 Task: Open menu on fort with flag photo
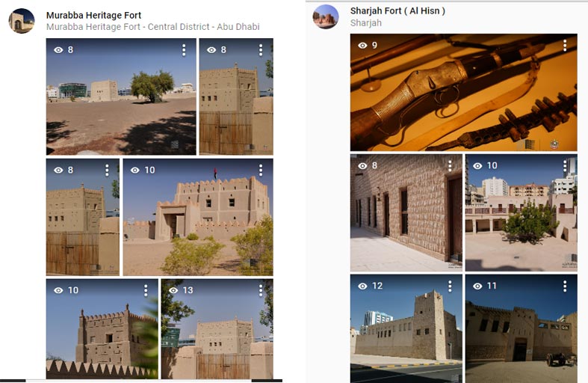pyautogui.click(x=261, y=170)
